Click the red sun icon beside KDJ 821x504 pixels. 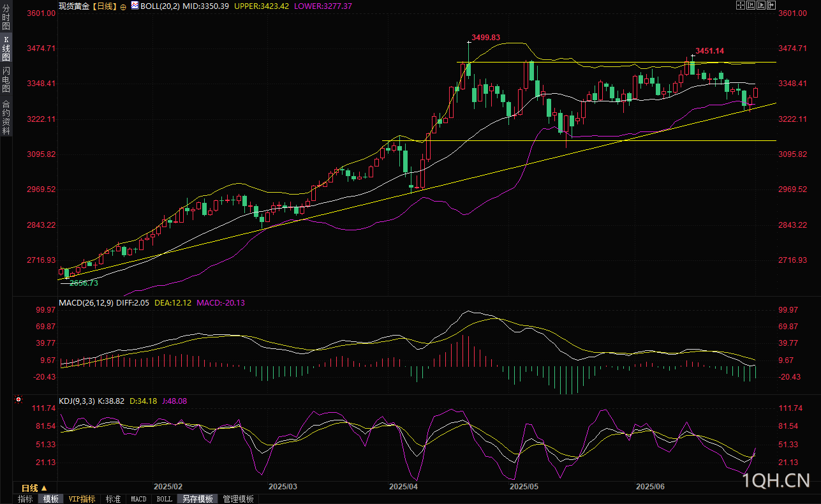18,400
